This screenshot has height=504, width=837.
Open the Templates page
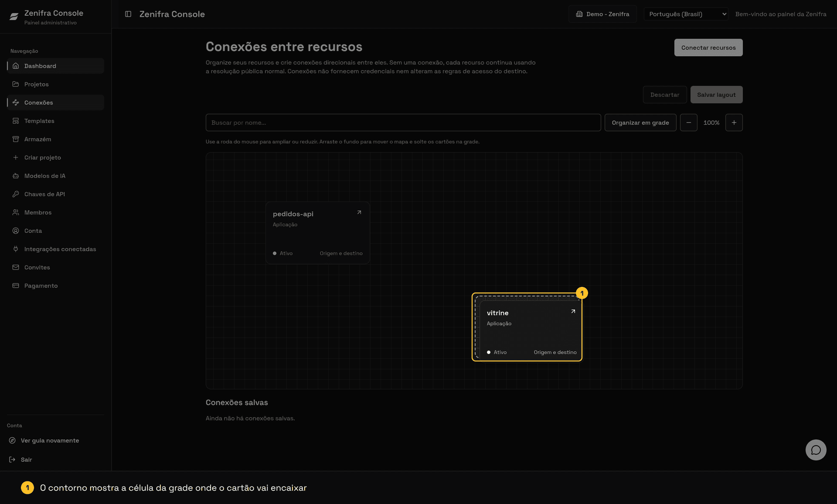click(x=56, y=121)
